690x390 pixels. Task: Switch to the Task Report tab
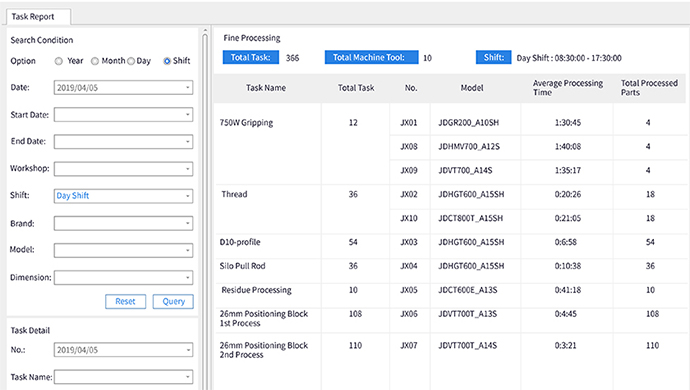(38, 17)
